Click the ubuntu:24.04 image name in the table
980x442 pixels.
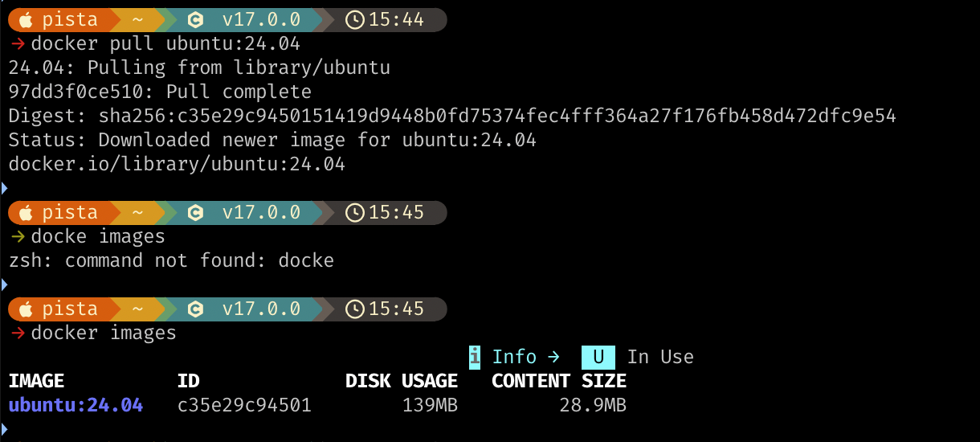click(x=76, y=405)
